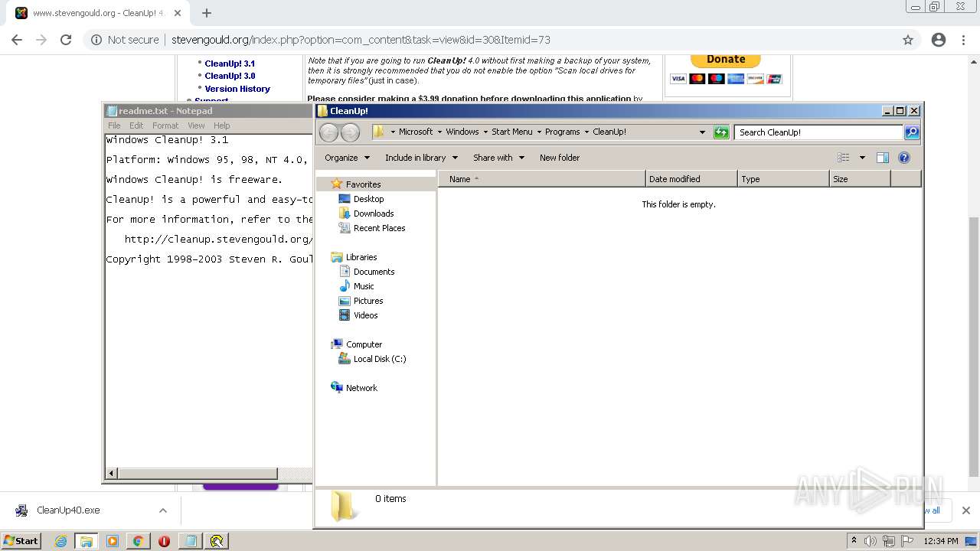980x551 pixels.
Task: Select Documents library
Action: pos(374,272)
